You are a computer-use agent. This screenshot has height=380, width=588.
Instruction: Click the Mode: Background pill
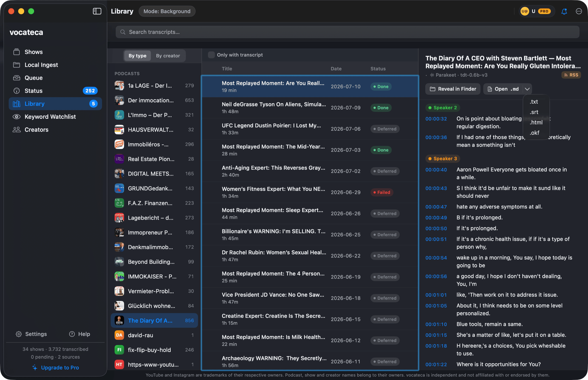[x=167, y=11]
